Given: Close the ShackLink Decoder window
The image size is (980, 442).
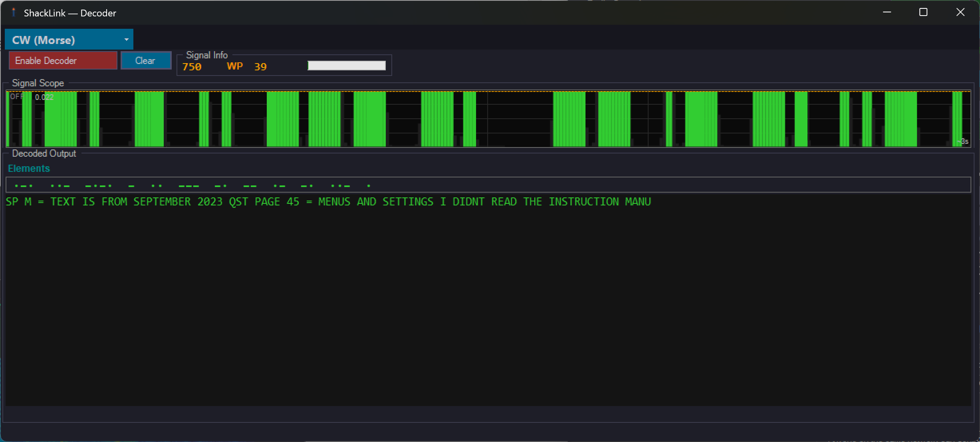Looking at the screenshot, I should pos(960,12).
